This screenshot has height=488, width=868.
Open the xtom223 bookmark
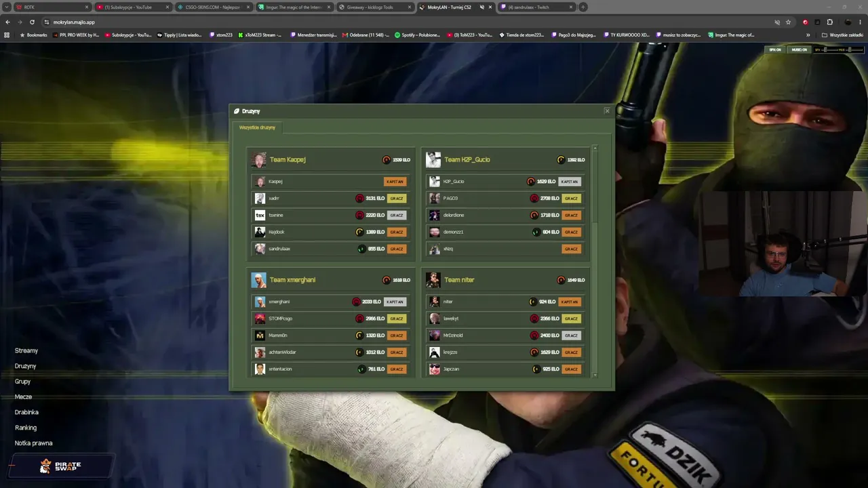[x=221, y=35]
